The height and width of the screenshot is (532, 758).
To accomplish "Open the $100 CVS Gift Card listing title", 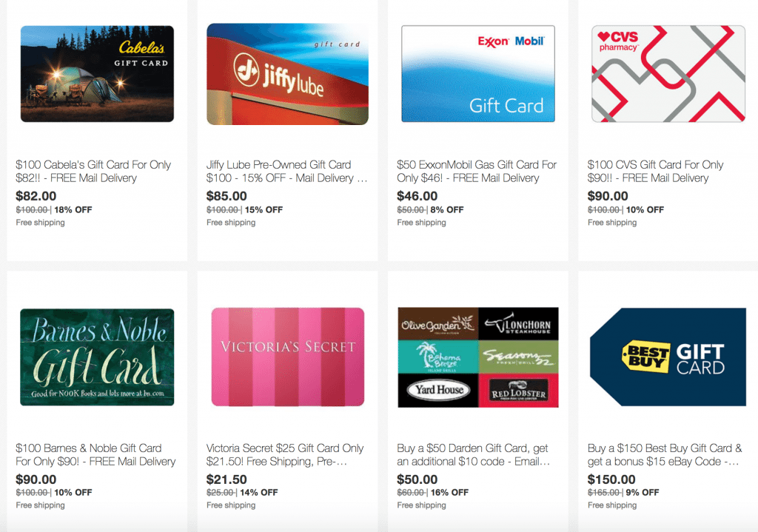I will click(656, 171).
